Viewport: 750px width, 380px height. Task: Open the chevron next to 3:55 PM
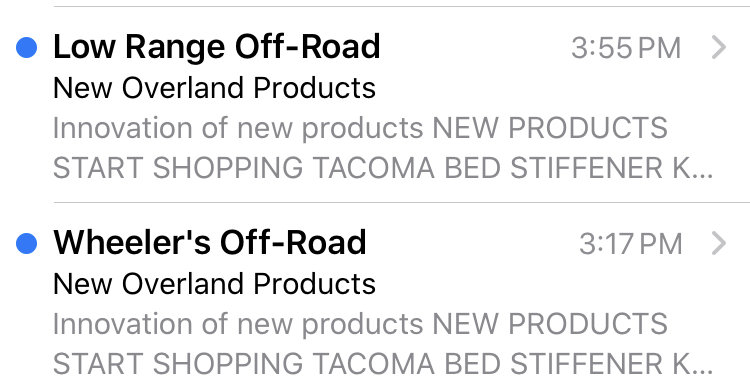point(718,47)
